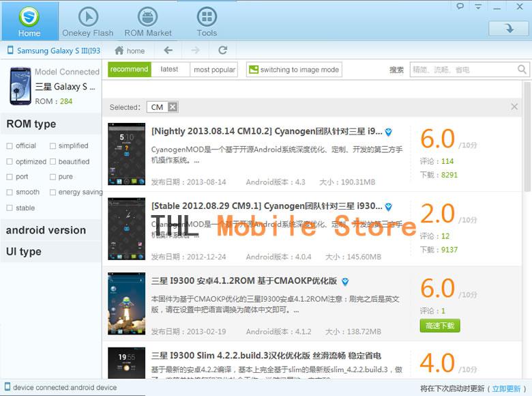Viewport: 532px width, 396px height.
Task: Open the CMAOKP ROM rocket thumbnail
Action: pos(127,303)
